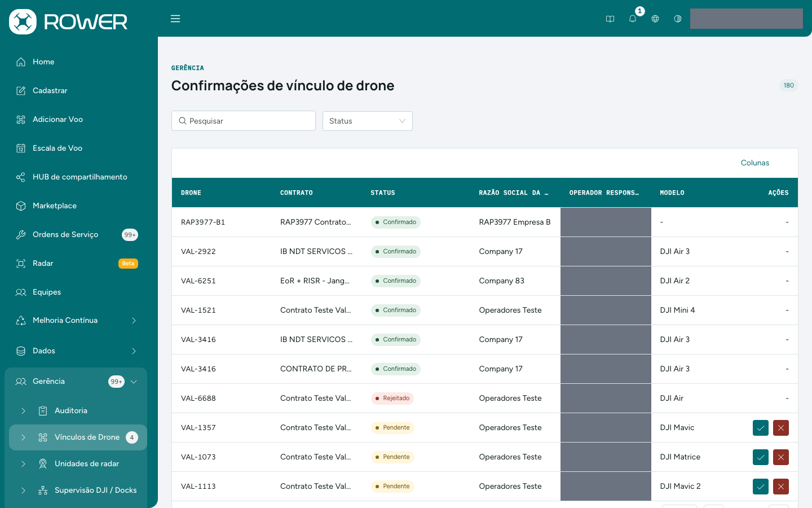Screen dimensions: 812x508
Task: Click the Unidades de radar antenna icon
Action: click(43, 463)
